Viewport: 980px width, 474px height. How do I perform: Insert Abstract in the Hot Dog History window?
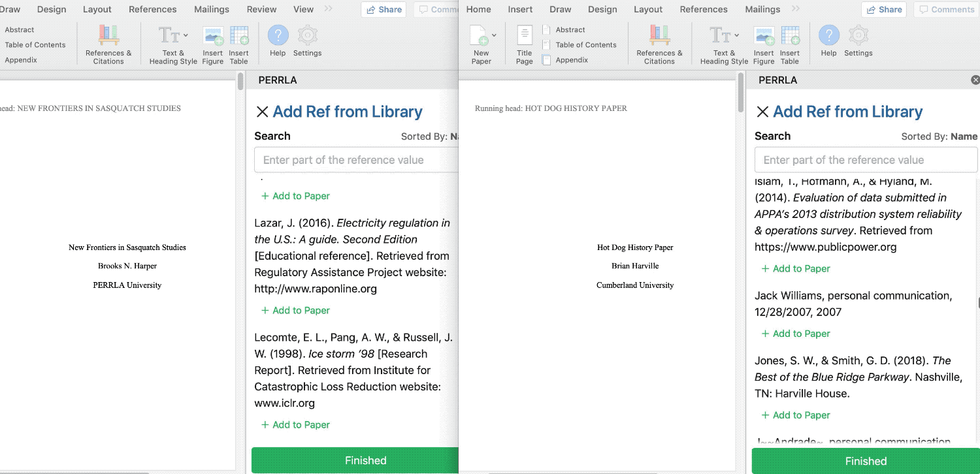tap(563, 30)
